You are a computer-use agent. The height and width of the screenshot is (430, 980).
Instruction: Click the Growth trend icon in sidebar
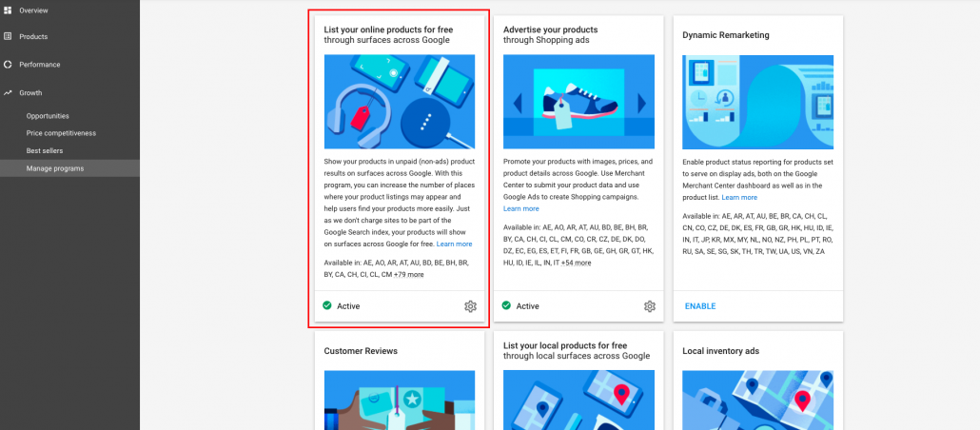tap(8, 92)
